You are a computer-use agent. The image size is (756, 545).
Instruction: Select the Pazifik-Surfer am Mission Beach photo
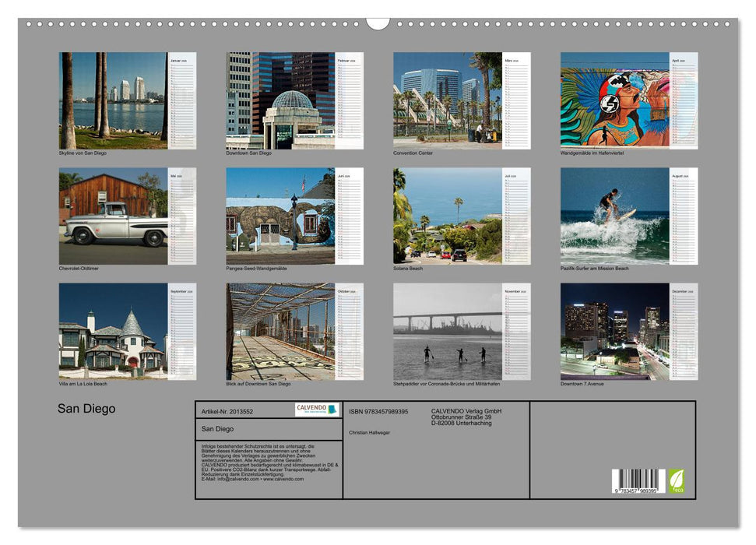[x=615, y=218]
